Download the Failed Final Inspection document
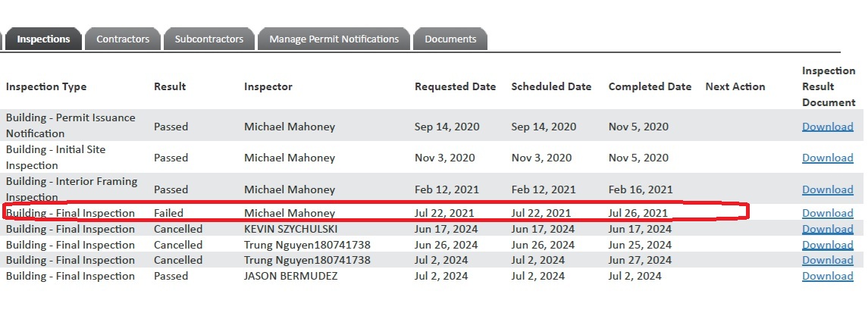Screen dimensions: 868x313 pos(828,214)
